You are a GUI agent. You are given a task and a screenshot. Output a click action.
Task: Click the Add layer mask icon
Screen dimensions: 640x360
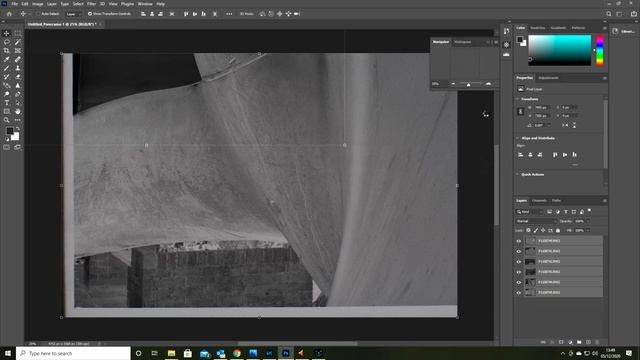click(561, 342)
